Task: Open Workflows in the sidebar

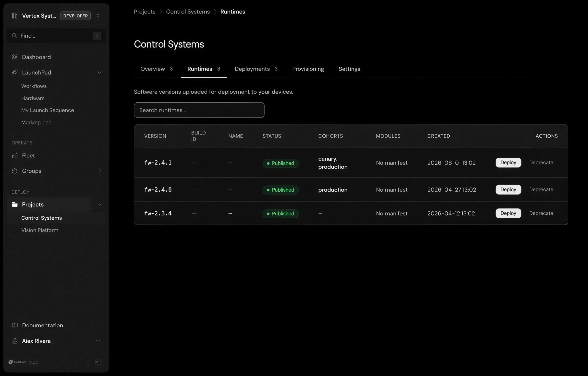Action: [34, 86]
